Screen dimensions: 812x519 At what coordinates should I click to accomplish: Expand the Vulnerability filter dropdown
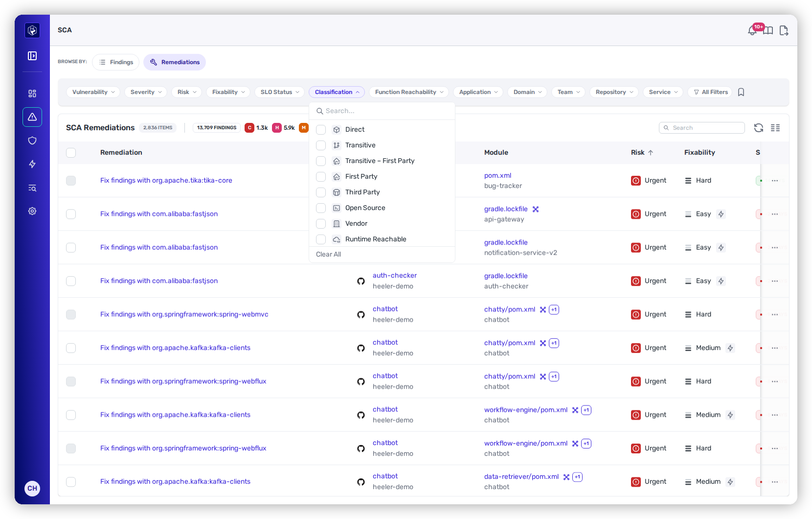tap(93, 92)
